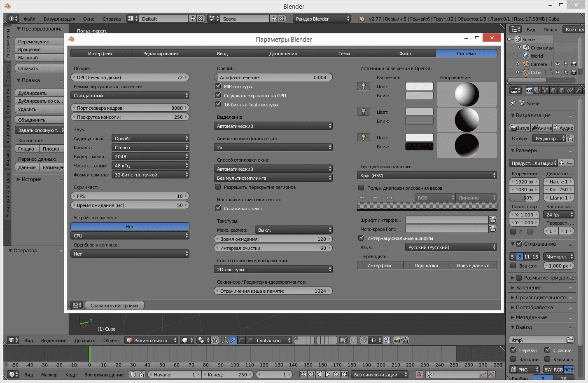Image resolution: width=588 pixels, height=383 pixels.
Task: Click the Mirror button in tool shelf
Action: 40,68
